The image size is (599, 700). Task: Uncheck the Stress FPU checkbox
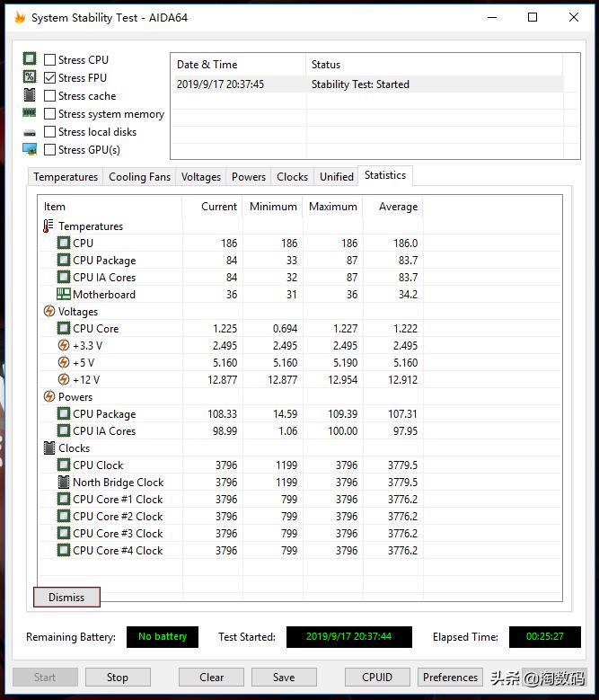coord(50,78)
